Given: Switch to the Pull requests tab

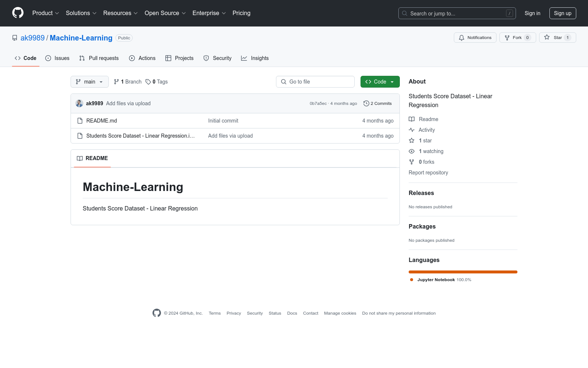Looking at the screenshot, I should point(99,58).
